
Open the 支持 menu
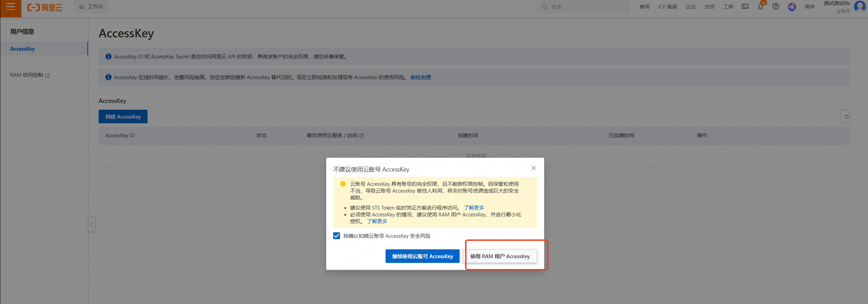point(709,7)
